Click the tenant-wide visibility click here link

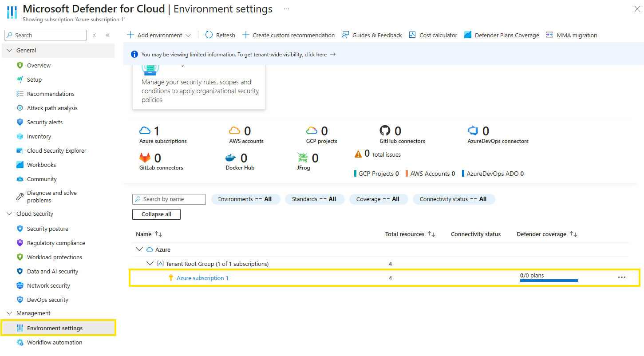pyautogui.click(x=316, y=55)
